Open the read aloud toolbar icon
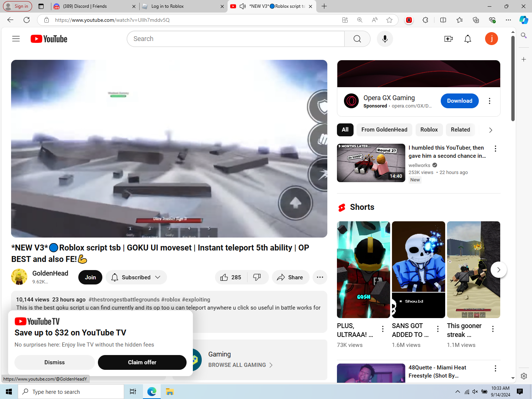 coord(375,20)
